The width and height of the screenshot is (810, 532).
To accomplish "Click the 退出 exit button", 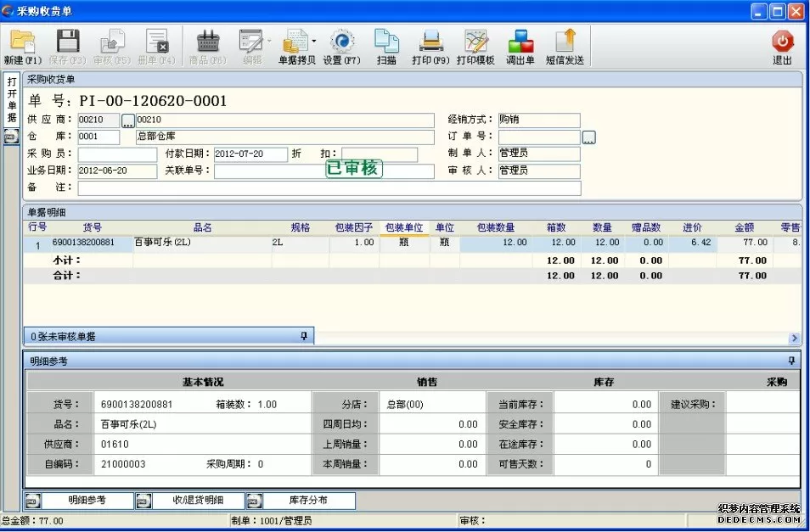I will [x=782, y=47].
